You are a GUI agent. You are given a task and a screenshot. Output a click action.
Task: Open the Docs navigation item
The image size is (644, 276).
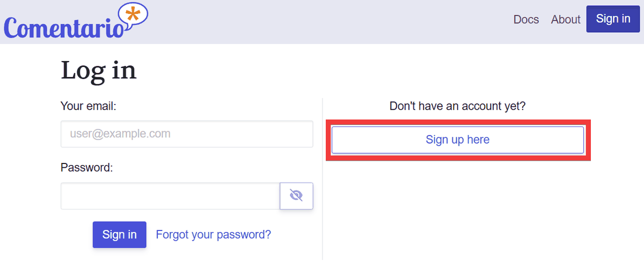526,19
